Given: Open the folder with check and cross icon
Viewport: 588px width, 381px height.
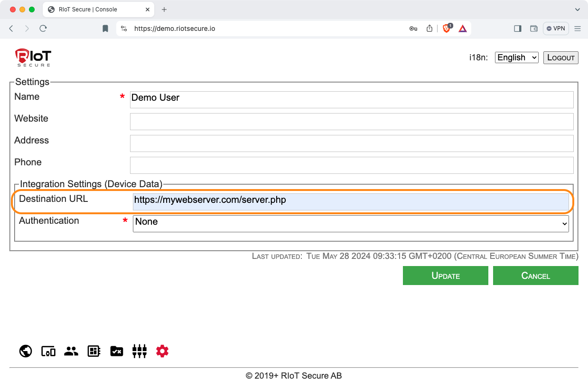Looking at the screenshot, I should (117, 351).
